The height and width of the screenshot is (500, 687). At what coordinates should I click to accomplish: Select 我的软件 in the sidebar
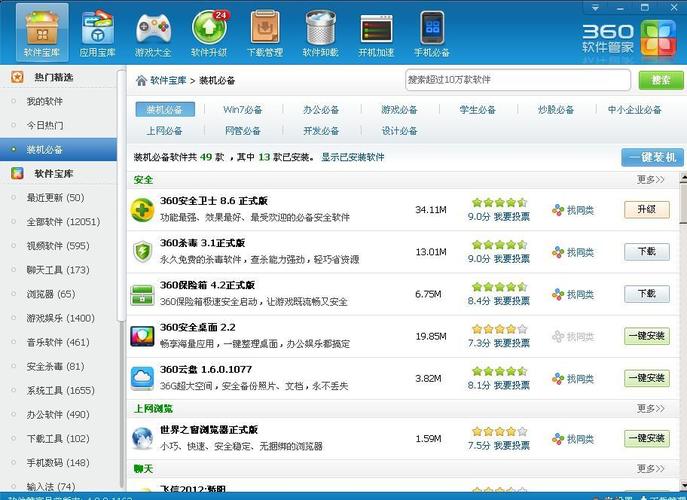(x=45, y=101)
